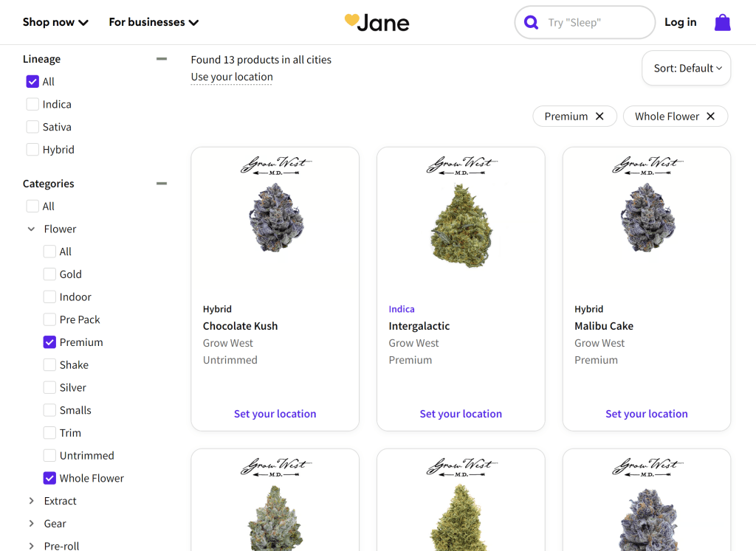Uncheck the Premium flower checkbox
The width and height of the screenshot is (756, 551).
click(49, 342)
